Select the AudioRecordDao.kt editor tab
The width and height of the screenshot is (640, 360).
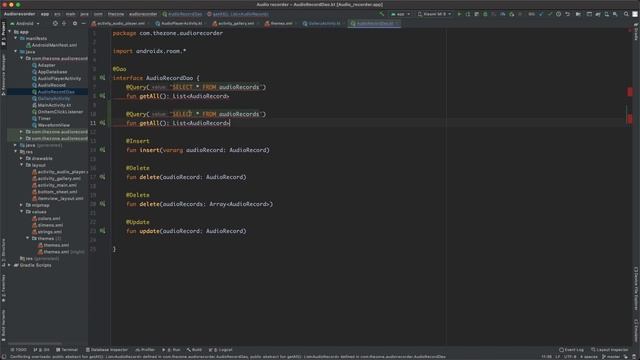click(373, 24)
